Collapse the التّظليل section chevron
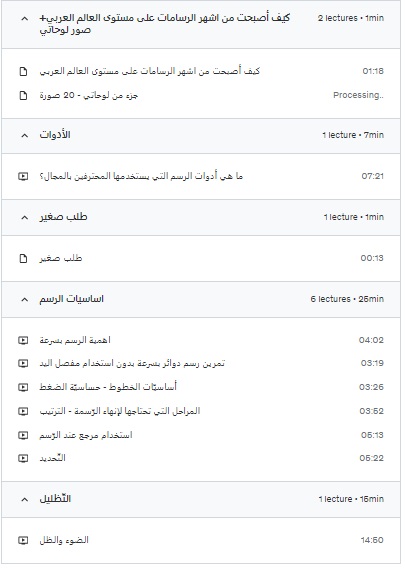This screenshot has height=571, width=405. [x=24, y=499]
